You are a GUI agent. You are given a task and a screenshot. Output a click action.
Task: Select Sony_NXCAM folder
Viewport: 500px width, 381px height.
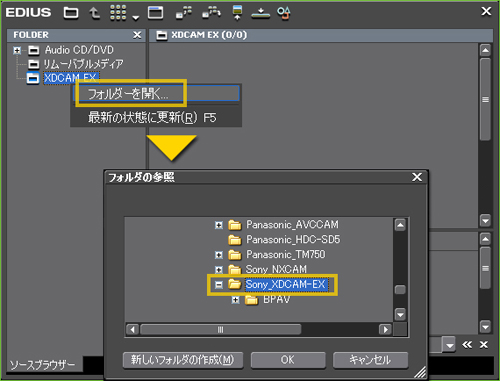coord(276,269)
